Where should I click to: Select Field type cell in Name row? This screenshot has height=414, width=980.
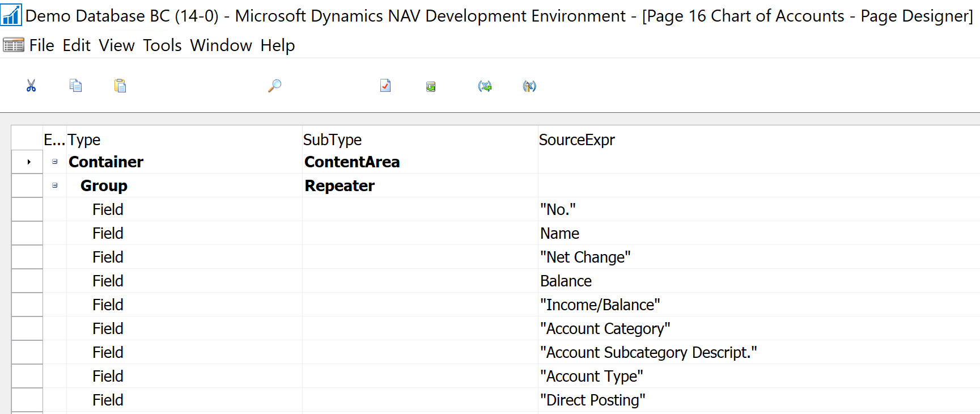coord(184,233)
